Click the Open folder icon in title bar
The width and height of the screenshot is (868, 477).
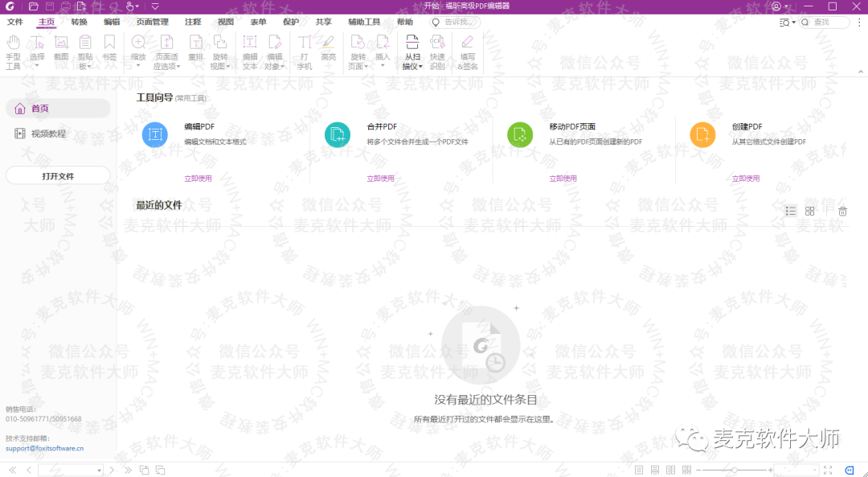click(33, 6)
